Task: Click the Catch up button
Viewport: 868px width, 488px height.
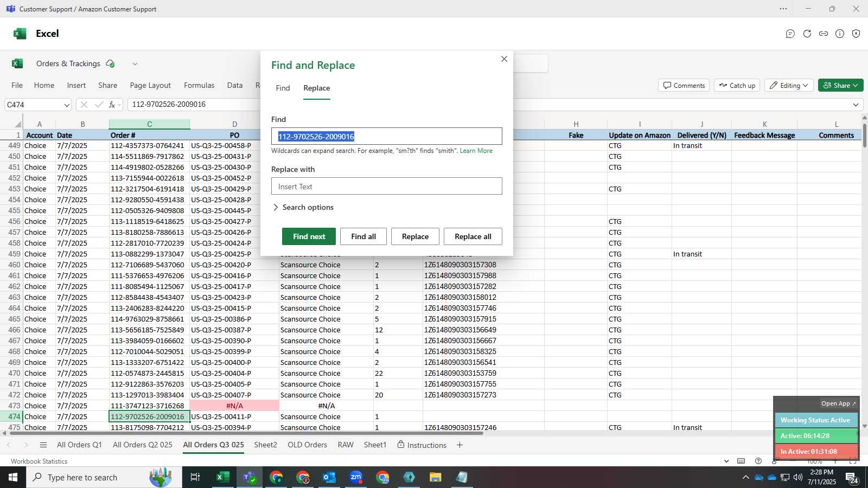Action: (x=737, y=85)
